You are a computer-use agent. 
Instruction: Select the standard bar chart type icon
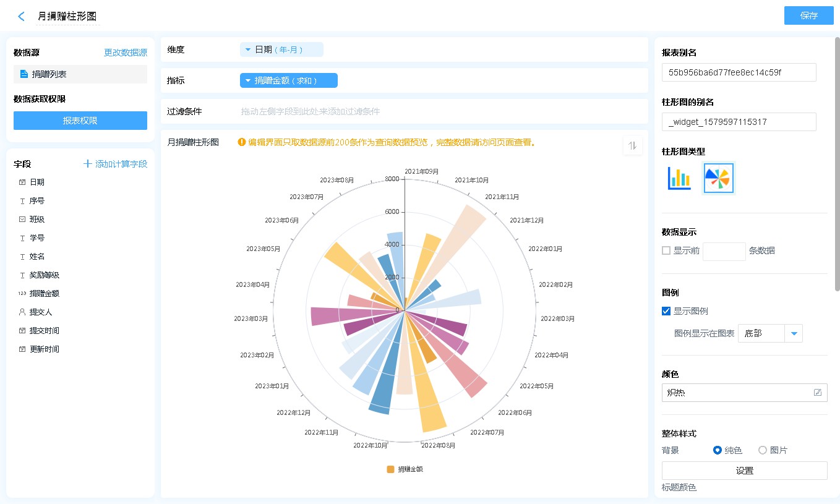click(679, 178)
